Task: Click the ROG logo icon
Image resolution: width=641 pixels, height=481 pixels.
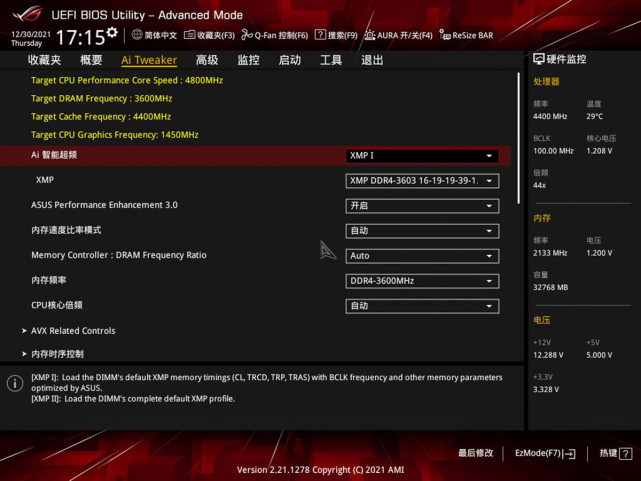Action: [x=27, y=14]
